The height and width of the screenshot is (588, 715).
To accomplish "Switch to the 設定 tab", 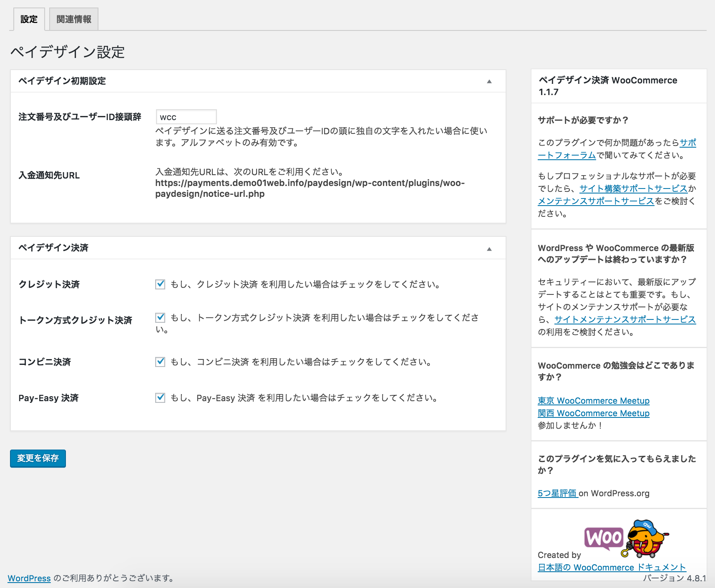I will click(29, 19).
